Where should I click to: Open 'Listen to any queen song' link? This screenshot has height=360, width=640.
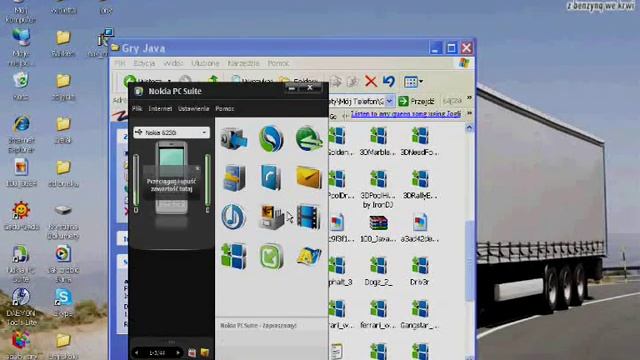point(406,114)
